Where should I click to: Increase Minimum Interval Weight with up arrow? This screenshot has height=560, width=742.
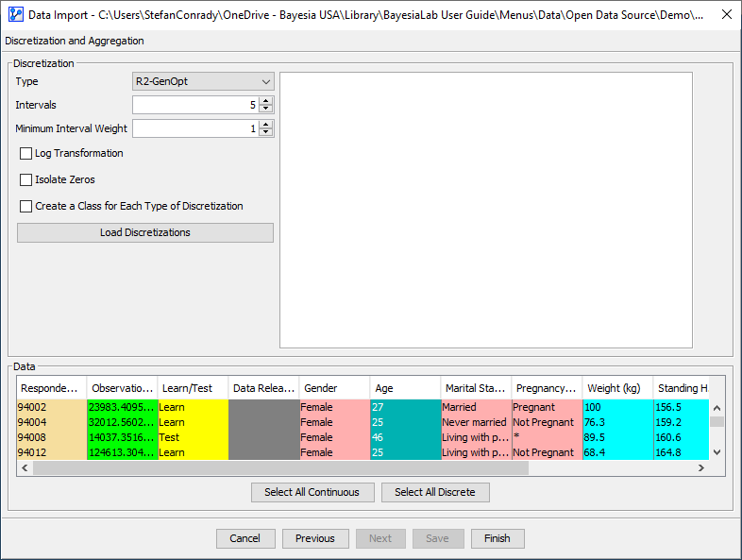tap(266, 125)
